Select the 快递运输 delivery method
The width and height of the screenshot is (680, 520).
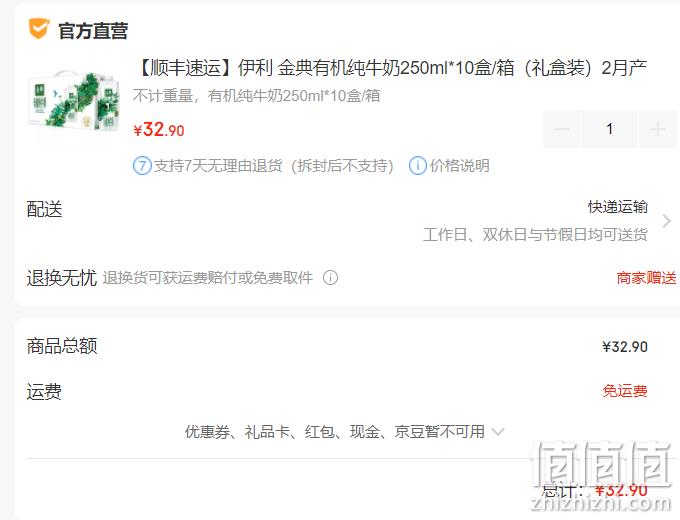(x=618, y=207)
